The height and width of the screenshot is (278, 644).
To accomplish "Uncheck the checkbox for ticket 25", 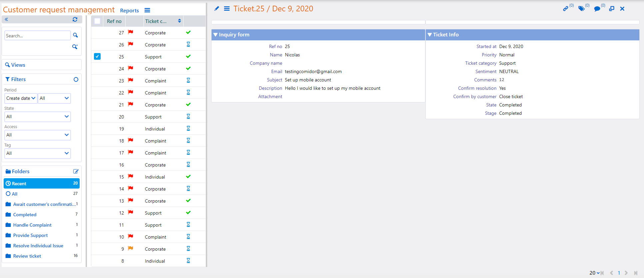I will click(x=97, y=56).
